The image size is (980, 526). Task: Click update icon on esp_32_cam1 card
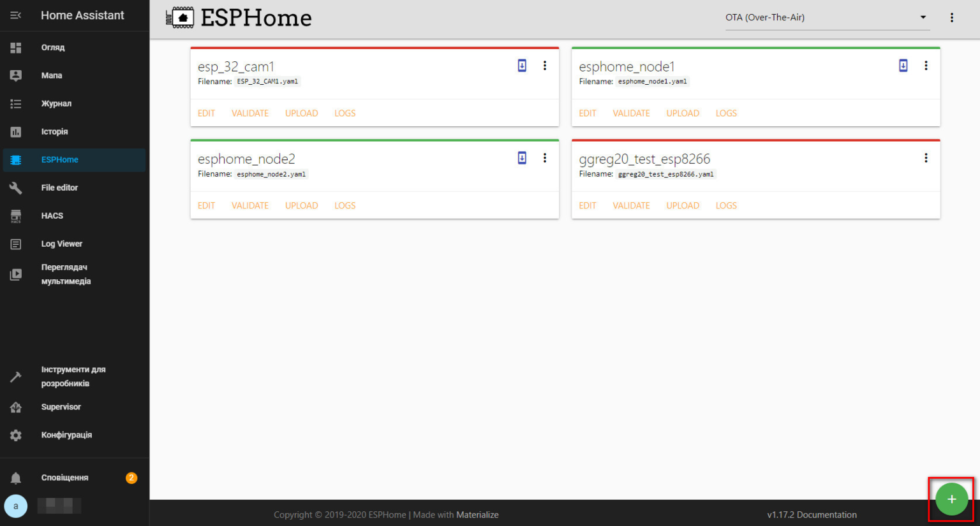[522, 66]
